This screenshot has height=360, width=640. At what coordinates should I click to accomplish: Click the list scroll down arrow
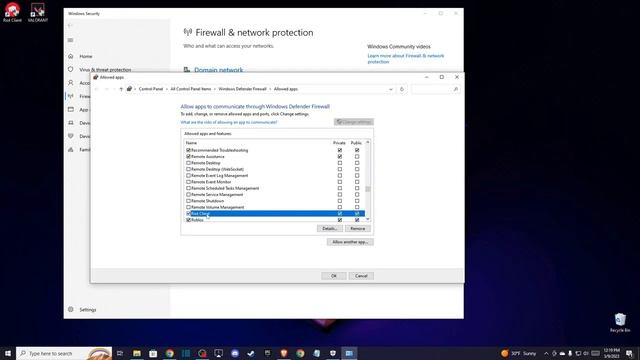click(x=368, y=220)
